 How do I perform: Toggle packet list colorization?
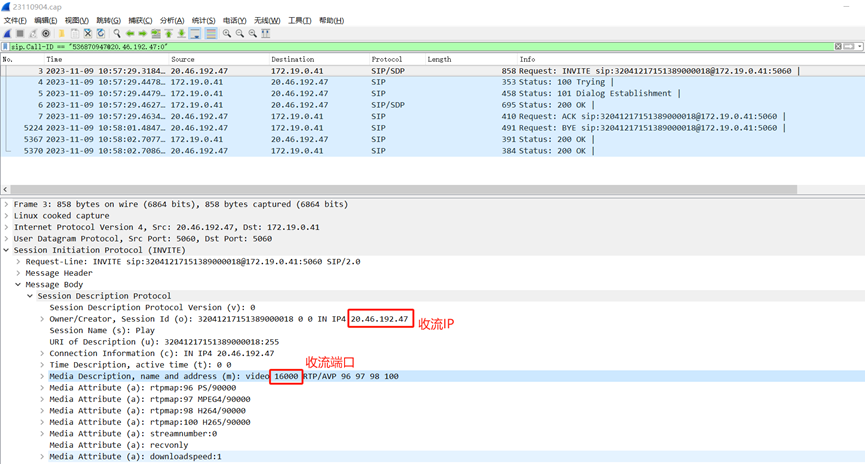coord(211,33)
